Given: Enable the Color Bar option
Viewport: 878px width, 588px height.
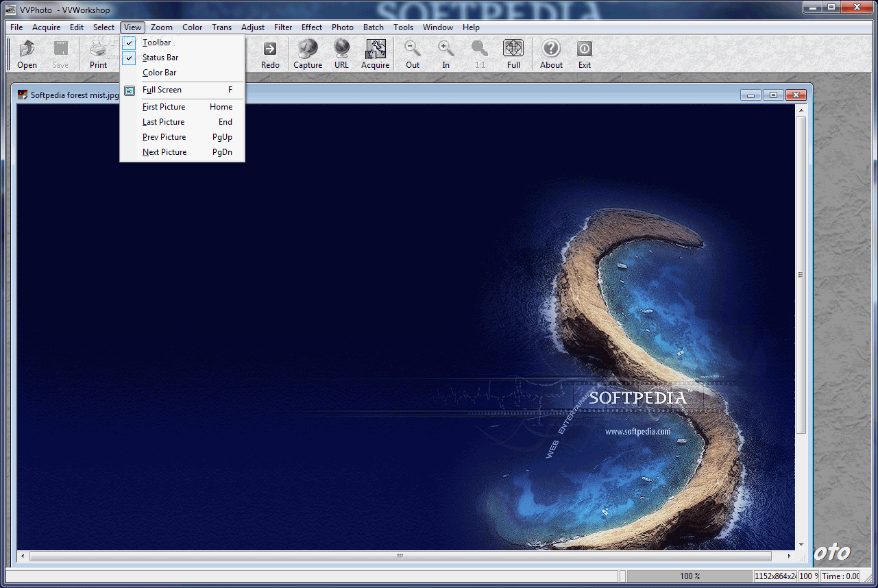Looking at the screenshot, I should (x=182, y=73).
